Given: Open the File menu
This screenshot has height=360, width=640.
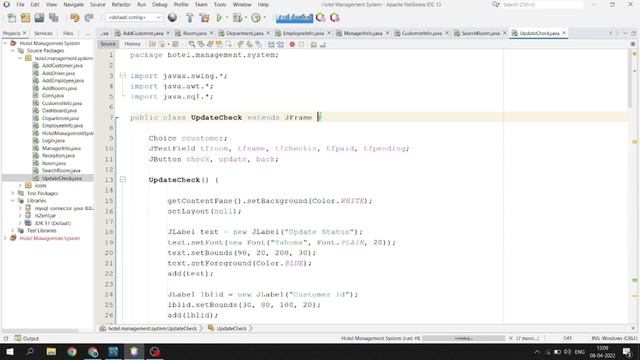Looking at the screenshot, I should pos(20,4).
